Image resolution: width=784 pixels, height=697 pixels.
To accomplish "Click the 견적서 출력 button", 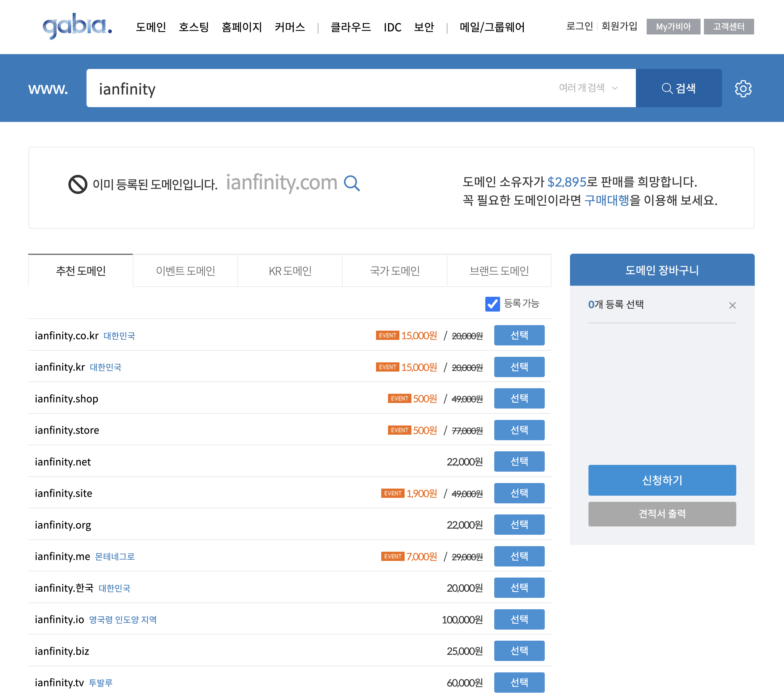I will tap(662, 514).
